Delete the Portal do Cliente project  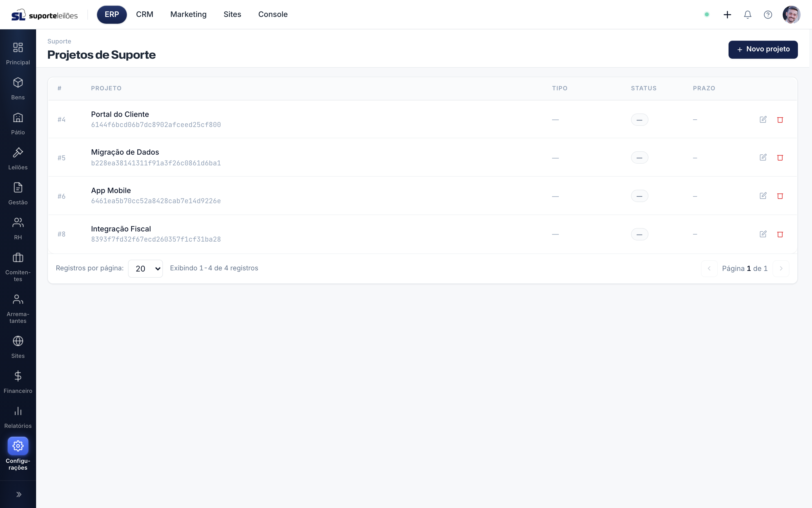tap(780, 120)
